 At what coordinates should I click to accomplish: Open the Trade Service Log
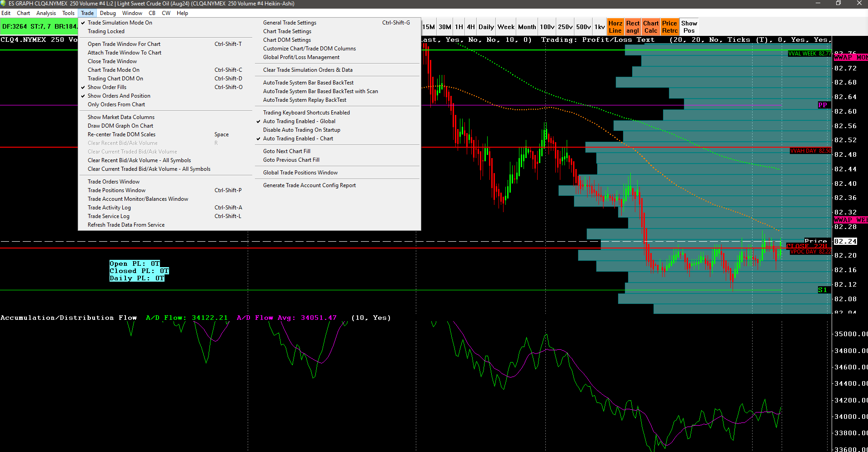165,216
